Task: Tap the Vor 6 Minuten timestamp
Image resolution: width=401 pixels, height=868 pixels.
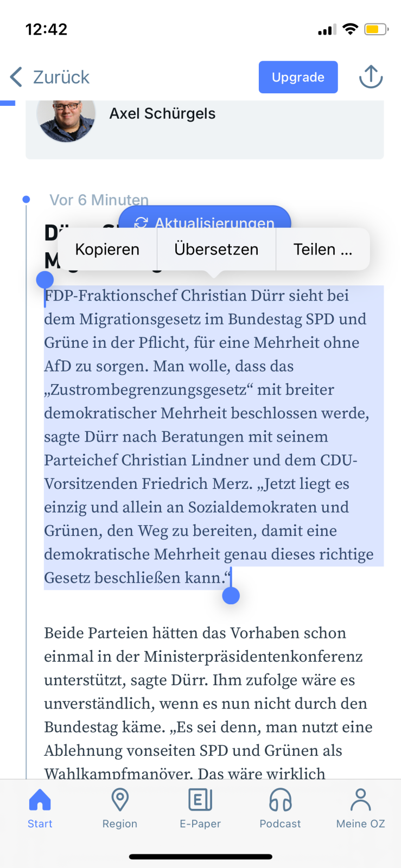Action: click(x=99, y=200)
